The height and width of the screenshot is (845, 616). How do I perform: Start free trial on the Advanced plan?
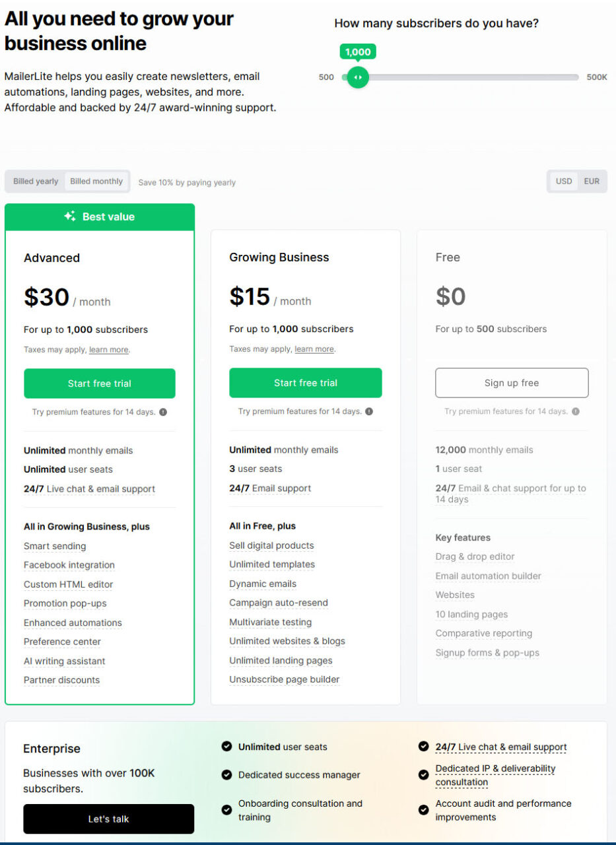99,383
